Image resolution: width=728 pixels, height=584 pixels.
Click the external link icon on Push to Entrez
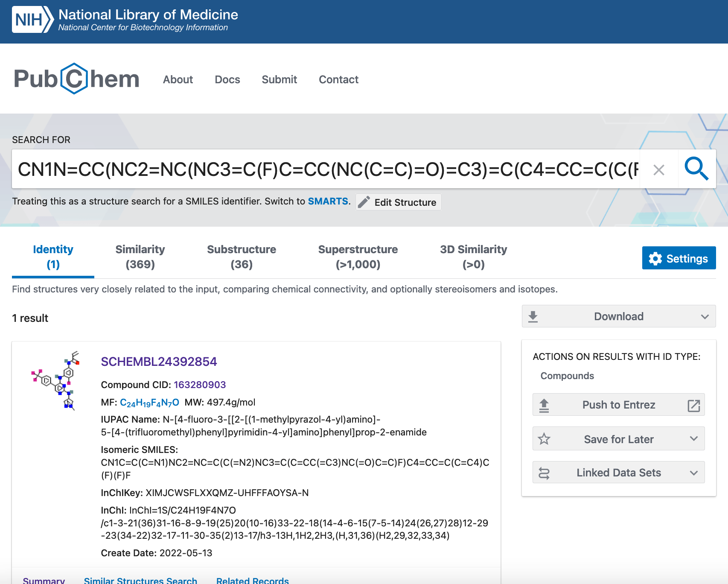(694, 406)
